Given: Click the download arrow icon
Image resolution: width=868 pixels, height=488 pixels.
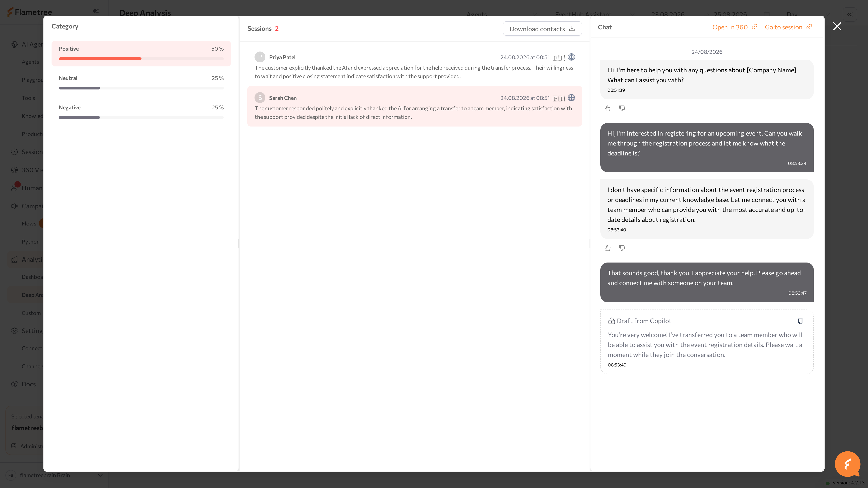Looking at the screenshot, I should pyautogui.click(x=572, y=29).
